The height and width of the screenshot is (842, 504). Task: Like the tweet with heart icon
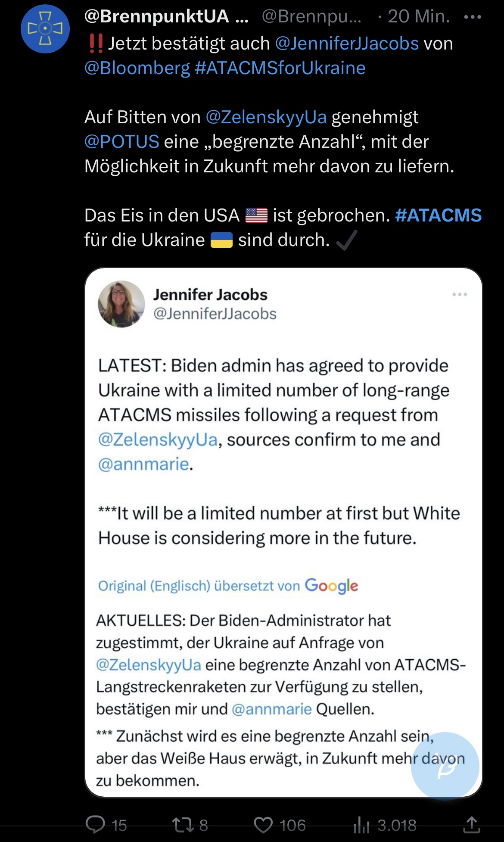click(x=263, y=824)
